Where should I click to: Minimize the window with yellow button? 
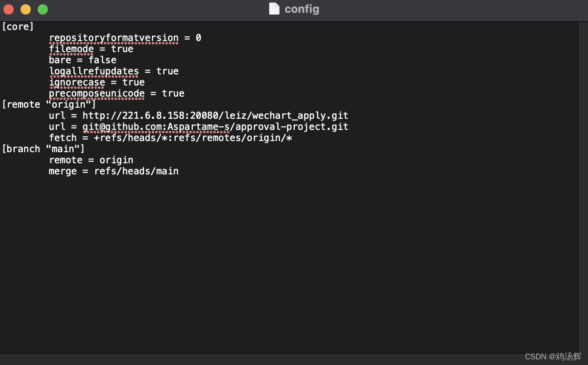click(x=26, y=9)
